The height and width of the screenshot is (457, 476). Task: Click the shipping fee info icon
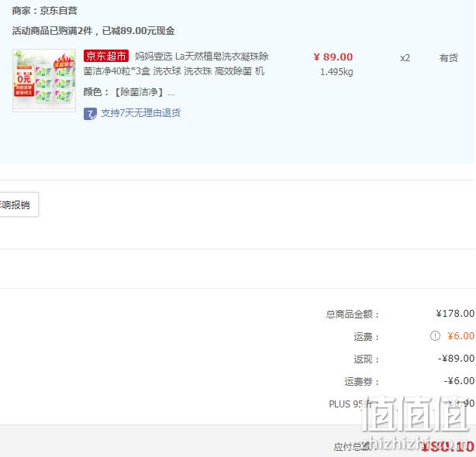[435, 335]
